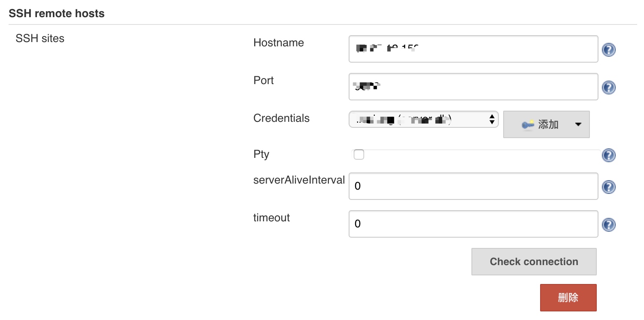The image size is (644, 320).
Task: Click the Credentials label text
Action: click(281, 118)
